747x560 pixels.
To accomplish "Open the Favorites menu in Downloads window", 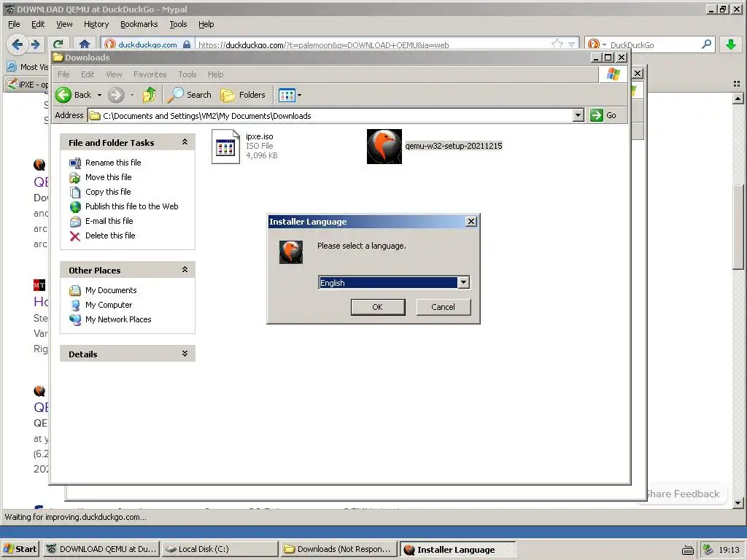I will (150, 74).
